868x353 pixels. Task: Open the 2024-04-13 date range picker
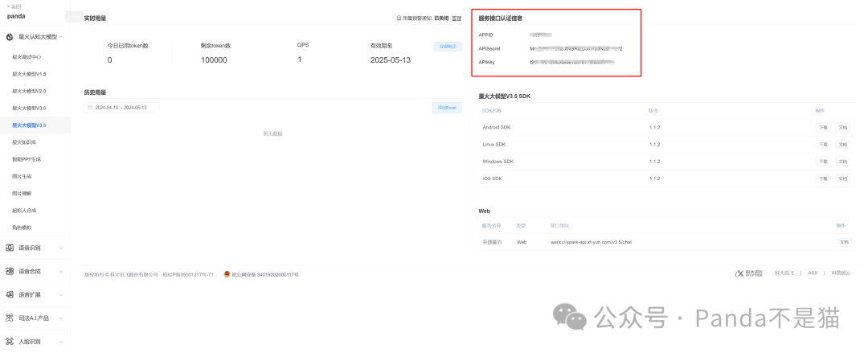(x=122, y=108)
